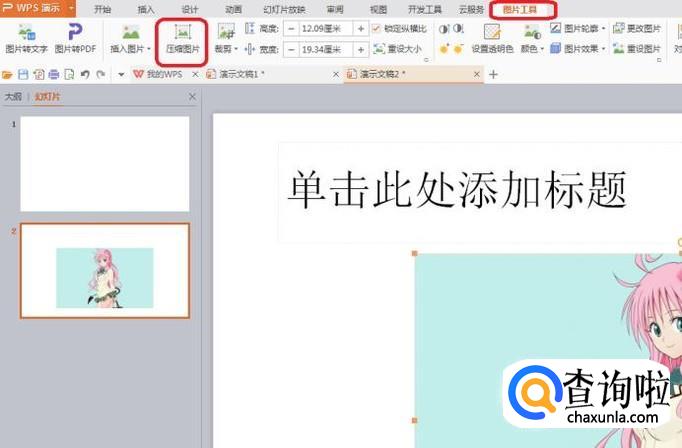Click the 高度 height value field
Image resolution: width=682 pixels, height=448 pixels.
pyautogui.click(x=326, y=29)
